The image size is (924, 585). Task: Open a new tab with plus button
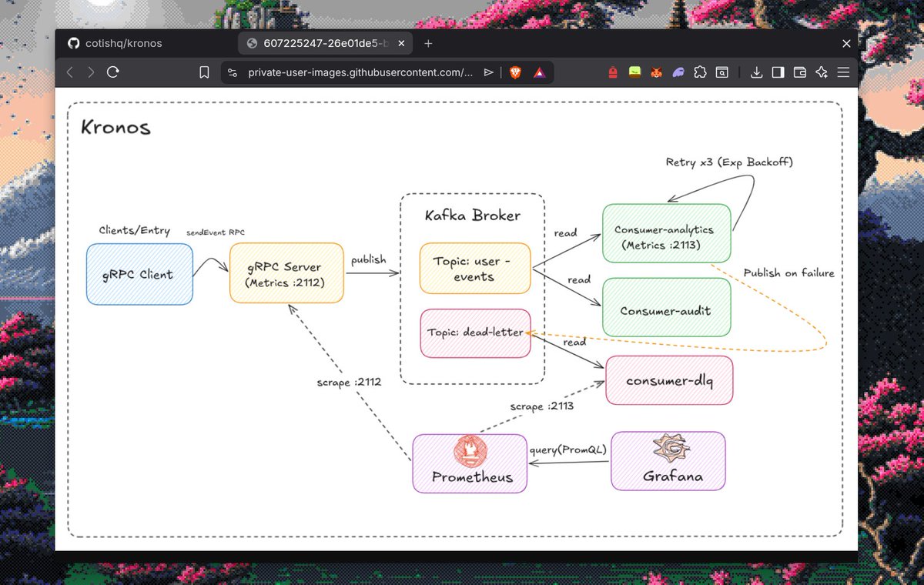[429, 43]
